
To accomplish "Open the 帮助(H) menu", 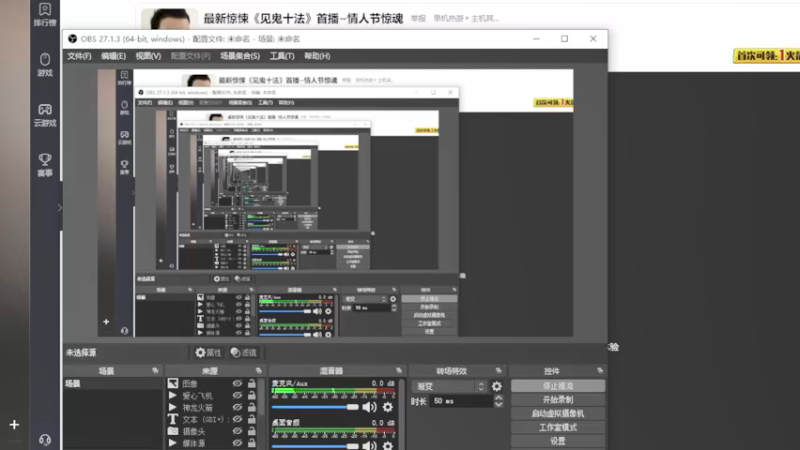I will tap(317, 56).
